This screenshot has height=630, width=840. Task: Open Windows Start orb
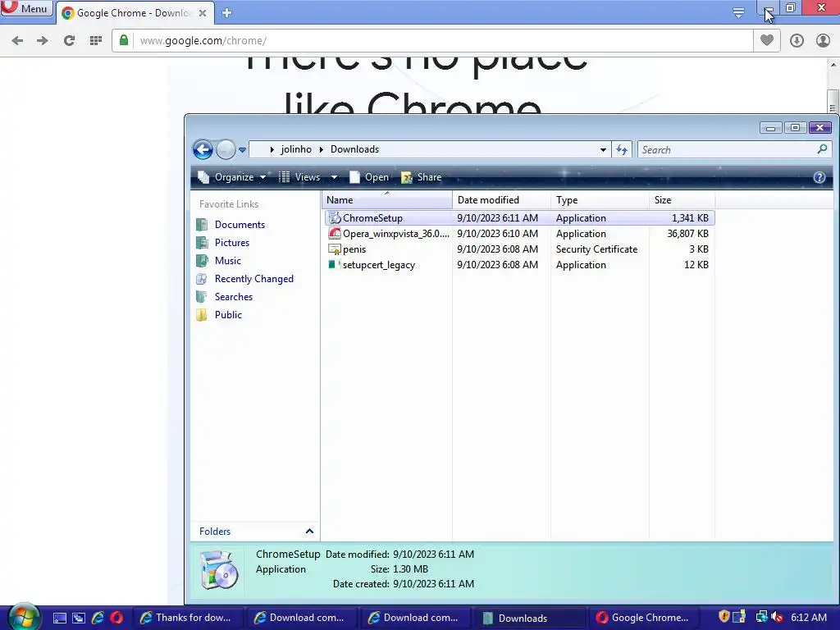(22, 617)
